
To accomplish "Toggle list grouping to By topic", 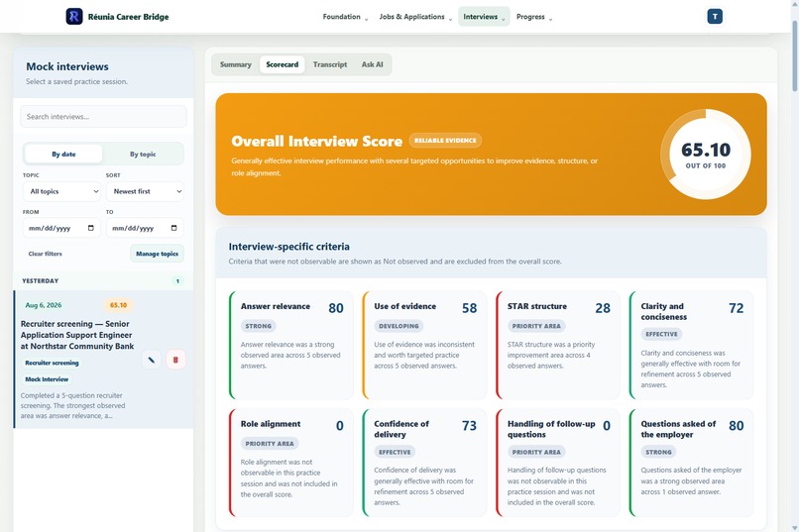I will tap(143, 154).
